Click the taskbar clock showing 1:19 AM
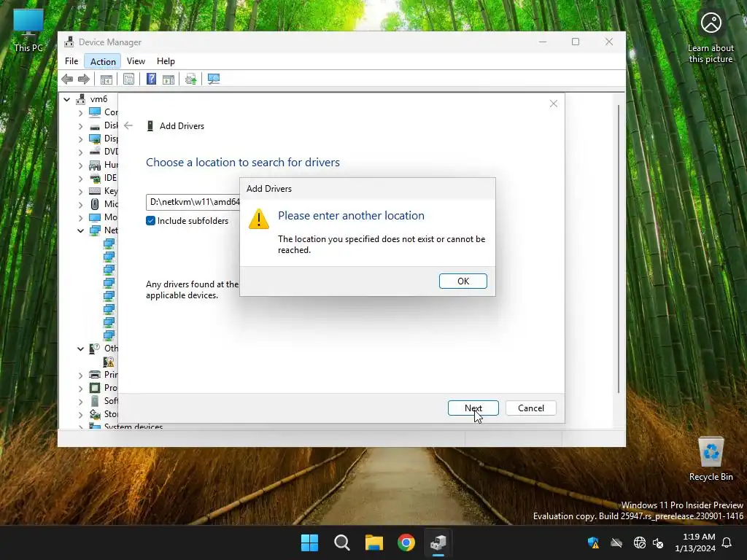The height and width of the screenshot is (560, 747). click(x=695, y=542)
